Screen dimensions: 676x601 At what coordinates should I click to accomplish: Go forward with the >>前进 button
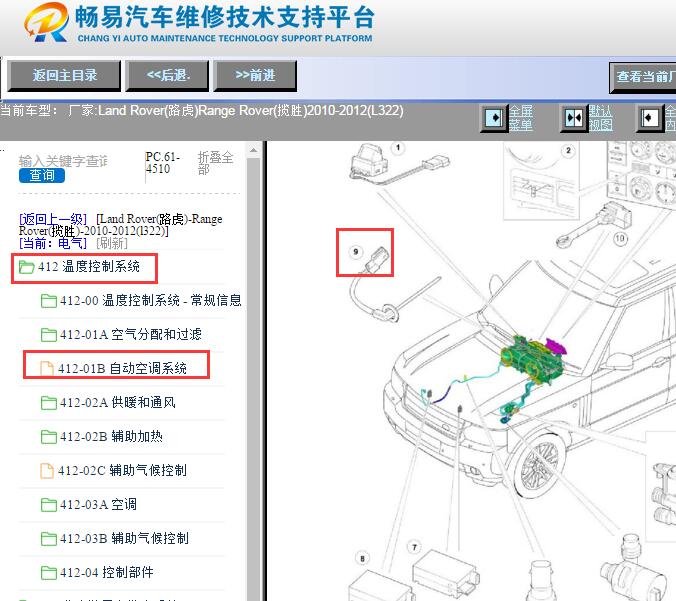coord(255,76)
